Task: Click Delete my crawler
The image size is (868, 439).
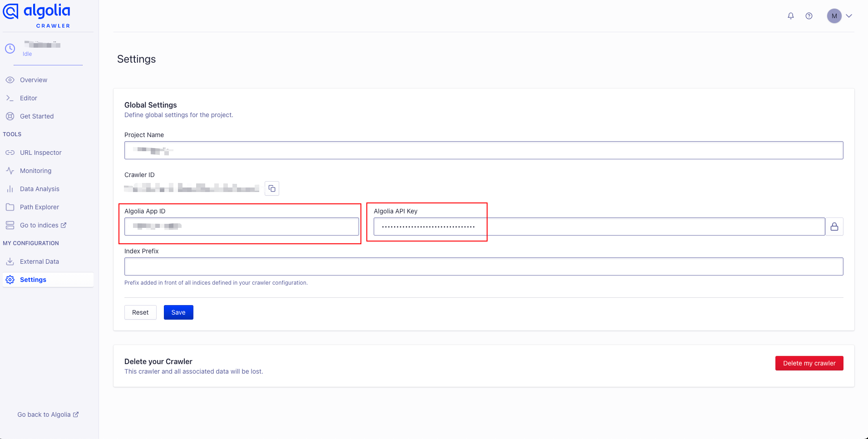Action: coord(809,363)
